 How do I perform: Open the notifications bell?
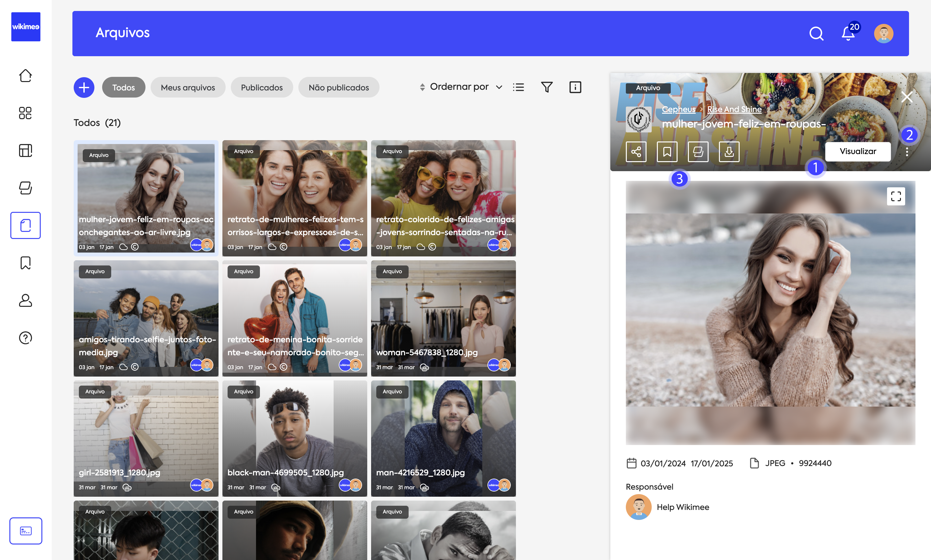point(848,34)
